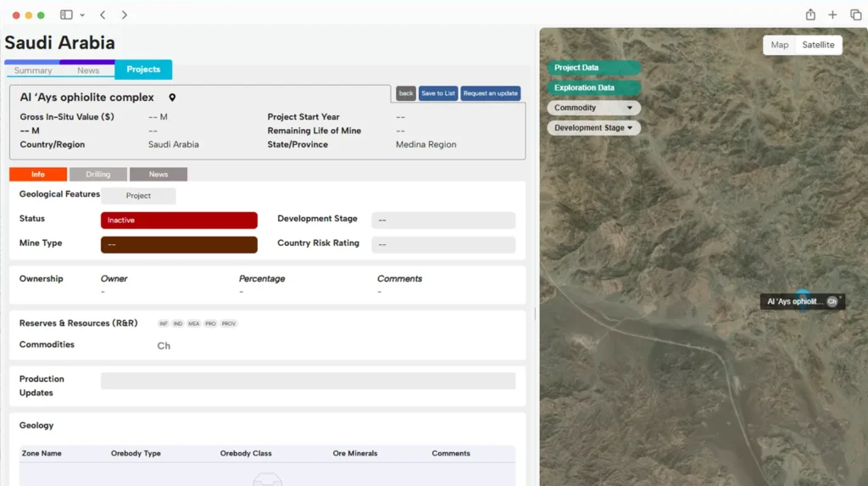This screenshot has width=868, height=486.
Task: Switch map view to Map
Action: point(780,45)
